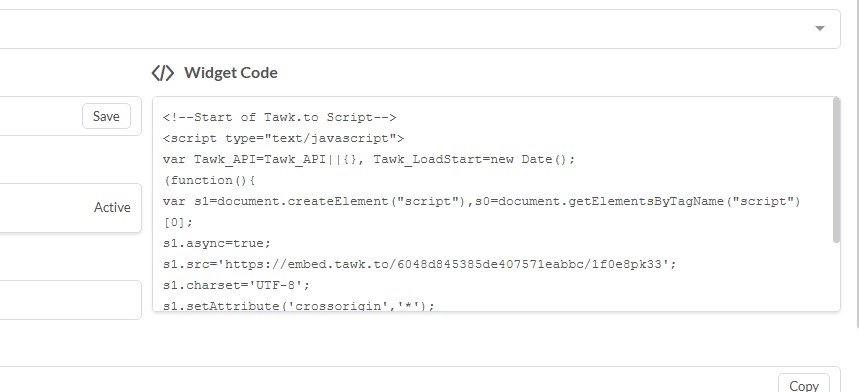Place cursor on the var Tawk_API line
This screenshot has height=392, width=859.
coord(369,159)
